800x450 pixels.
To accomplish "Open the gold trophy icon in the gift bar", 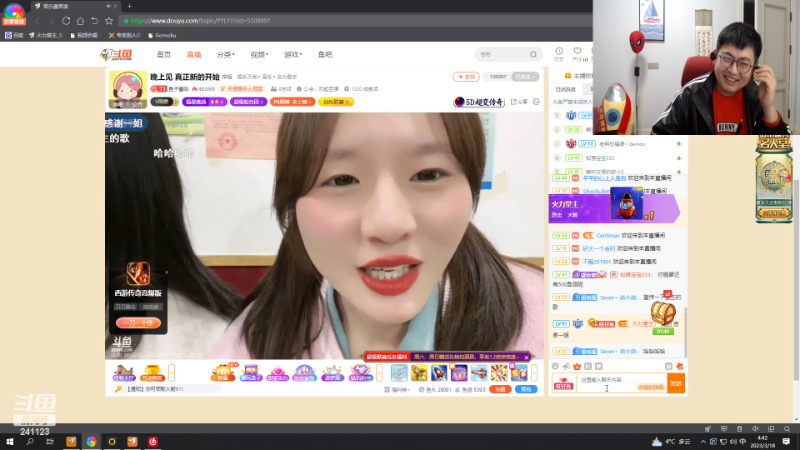I will point(152,373).
